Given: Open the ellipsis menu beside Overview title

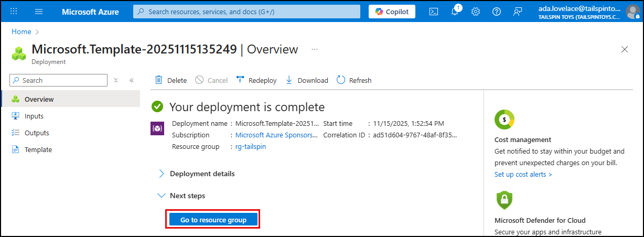Looking at the screenshot, I should pos(315,49).
